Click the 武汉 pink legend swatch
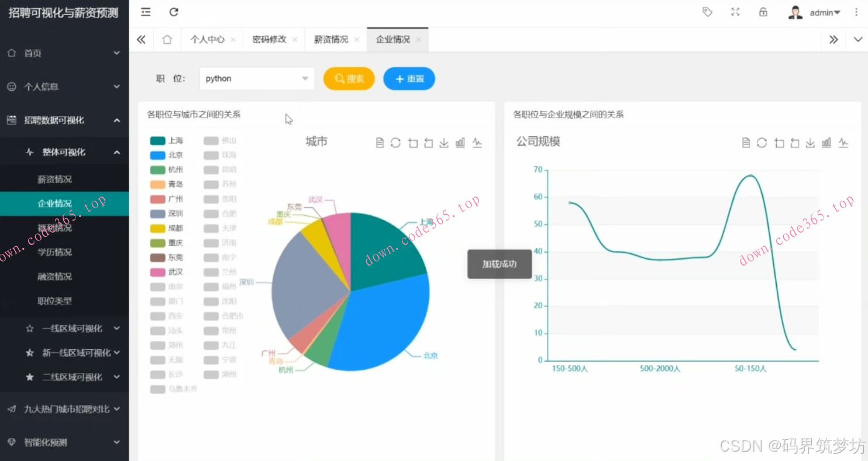Screen dimensions: 868x461 pyautogui.click(x=158, y=272)
